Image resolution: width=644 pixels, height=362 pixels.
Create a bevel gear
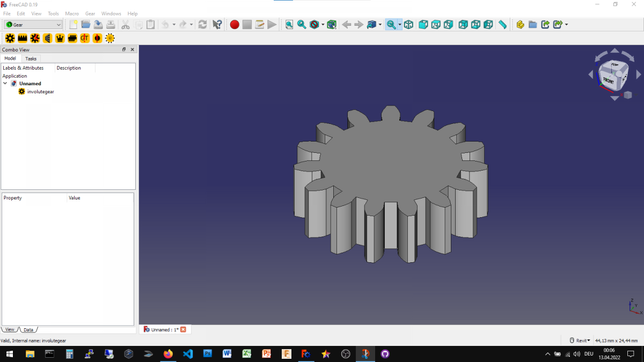[47, 38]
